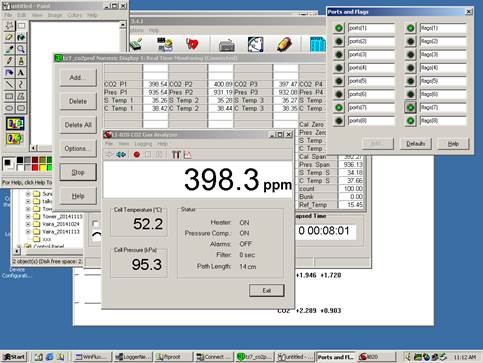Viewport: 483px width, 363px height.
Task: Toggle the ports(2) indicator
Action: [339, 41]
